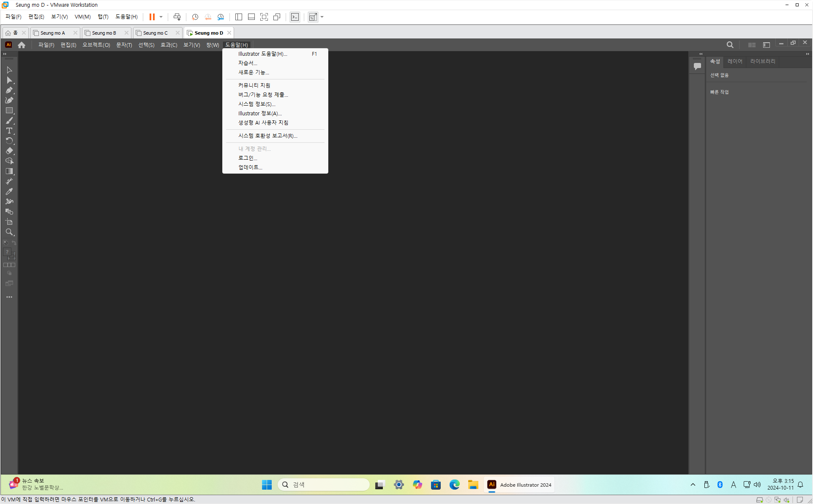The image size is (813, 504).
Task: Select the Eyedropper tool
Action: coord(9,191)
